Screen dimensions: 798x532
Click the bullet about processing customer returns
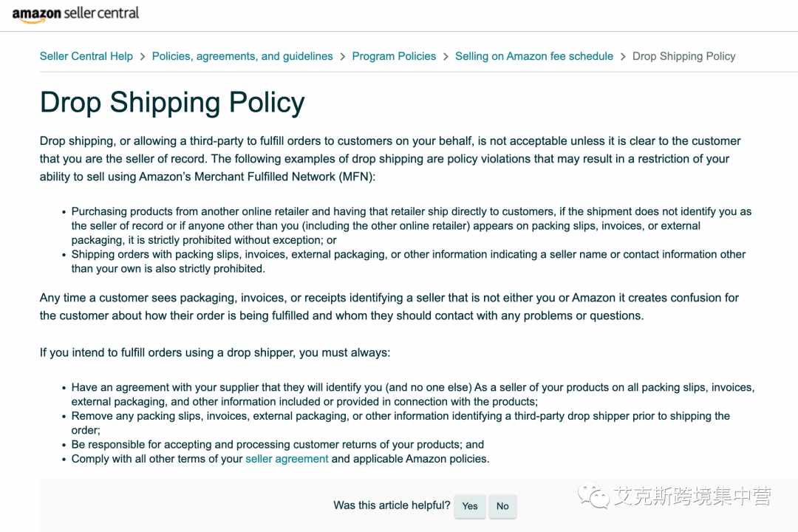[277, 444]
